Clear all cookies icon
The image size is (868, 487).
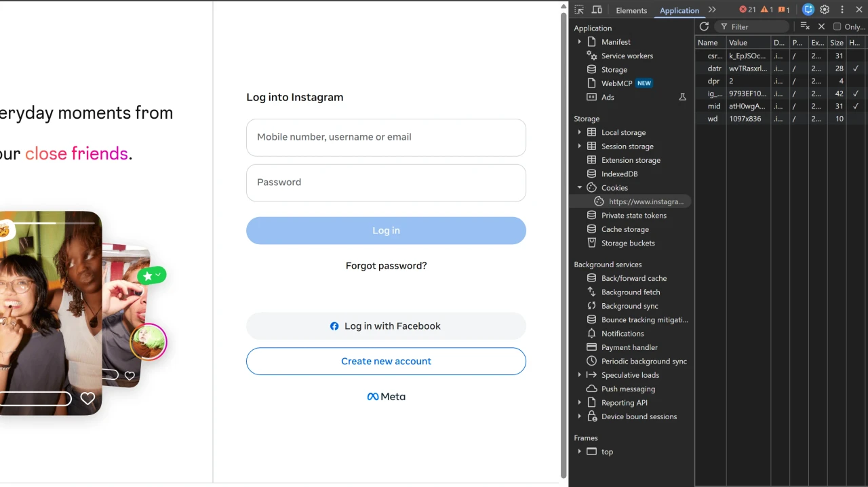click(x=804, y=26)
